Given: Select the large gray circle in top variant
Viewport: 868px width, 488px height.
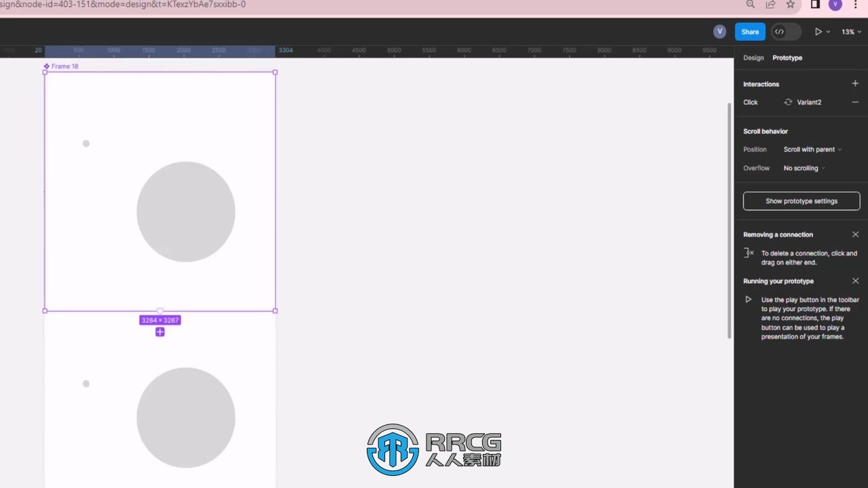Looking at the screenshot, I should (186, 211).
